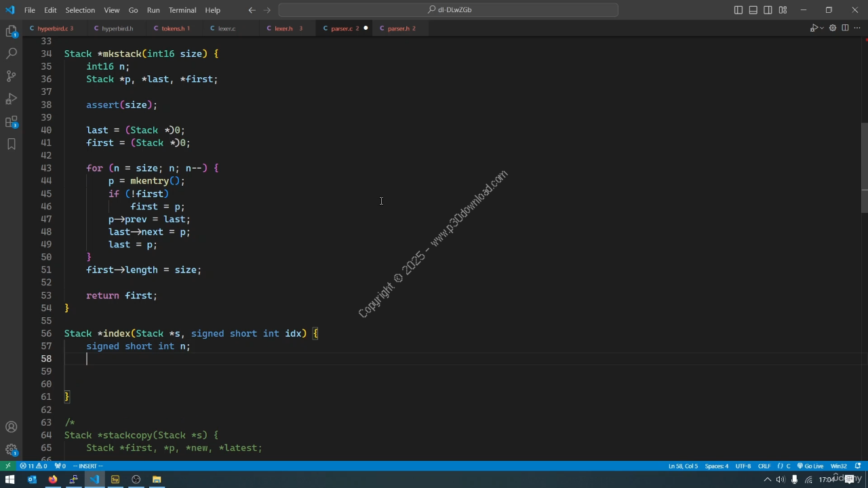
Task: Open the editor More Actions ellipsis
Action: (x=857, y=28)
